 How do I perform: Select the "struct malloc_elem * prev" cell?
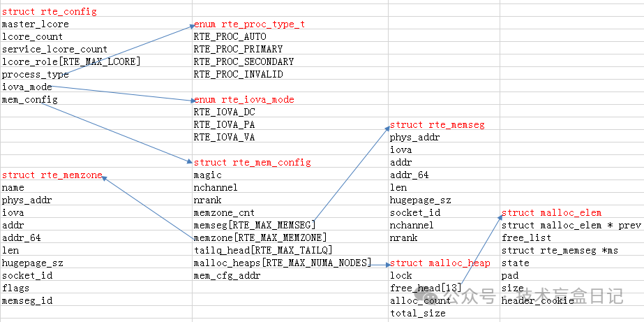point(571,226)
